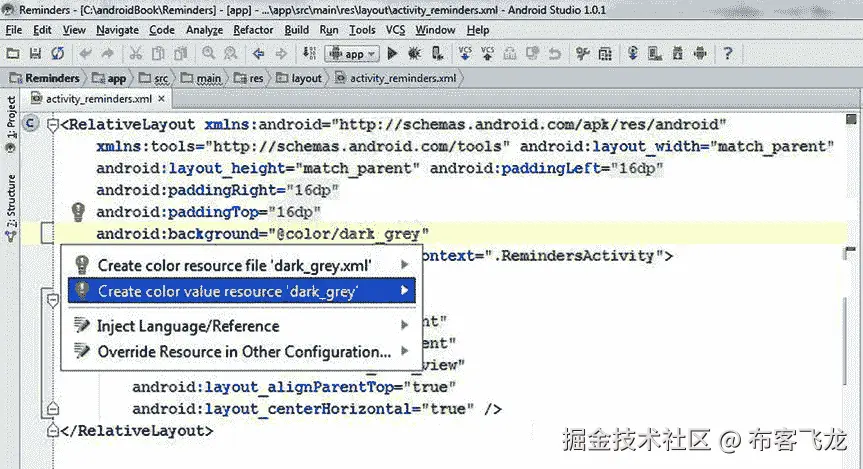The width and height of the screenshot is (863, 469).
Task: Open file using the folder toolbar icon
Action: 13,53
